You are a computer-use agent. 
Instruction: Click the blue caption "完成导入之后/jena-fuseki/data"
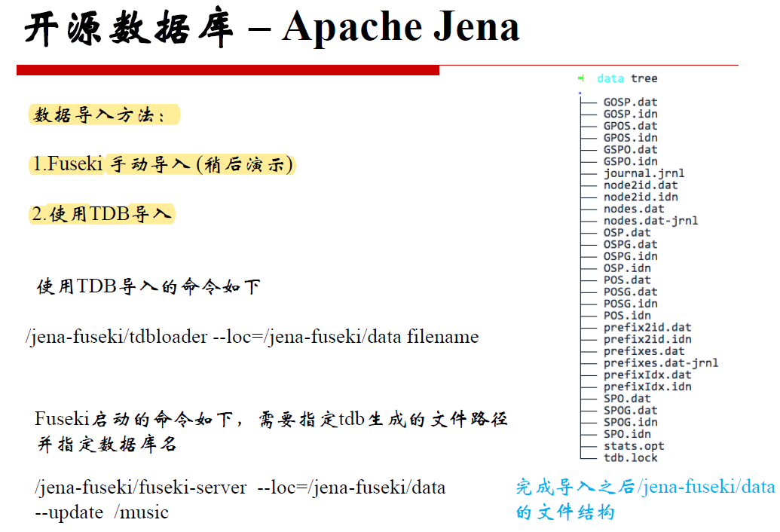(x=645, y=487)
